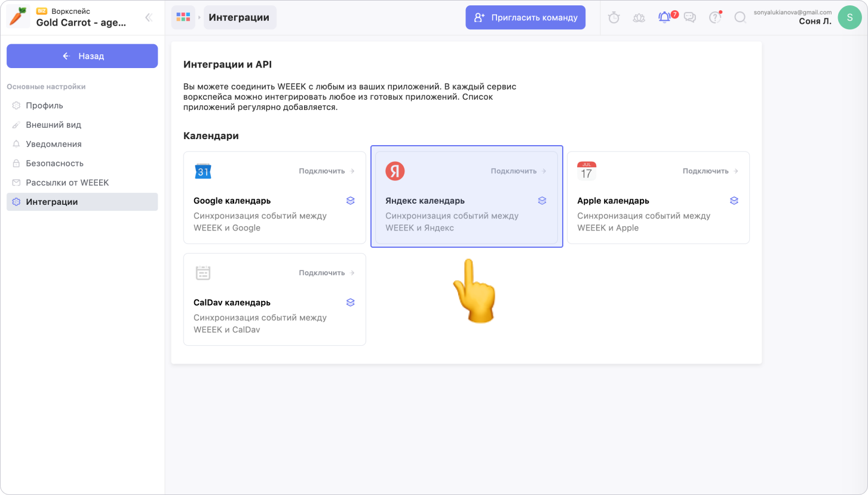This screenshot has width=868, height=495.
Task: Click the Google calendar logo icon
Action: 203,171
